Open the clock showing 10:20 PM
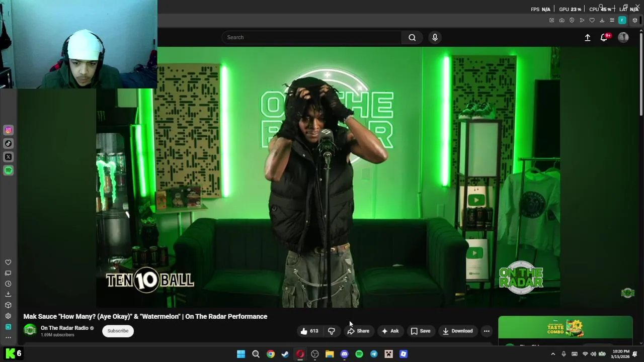This screenshot has height=362, width=644. click(621, 354)
